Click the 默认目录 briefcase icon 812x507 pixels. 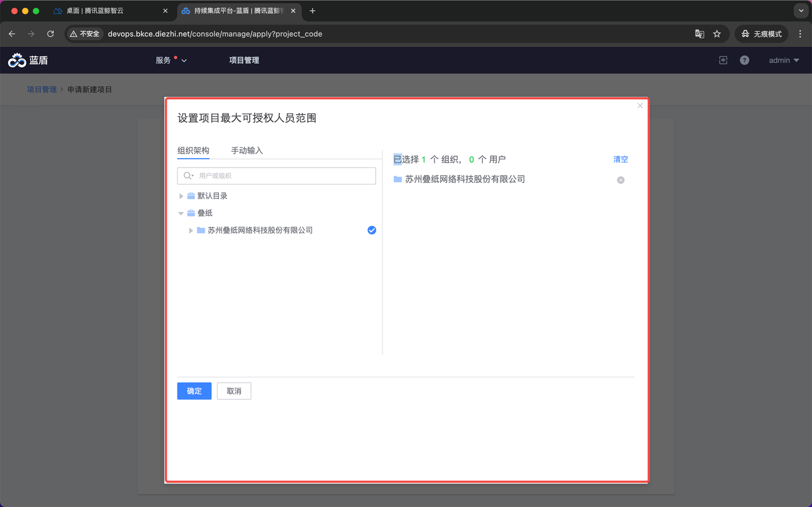[x=191, y=196]
